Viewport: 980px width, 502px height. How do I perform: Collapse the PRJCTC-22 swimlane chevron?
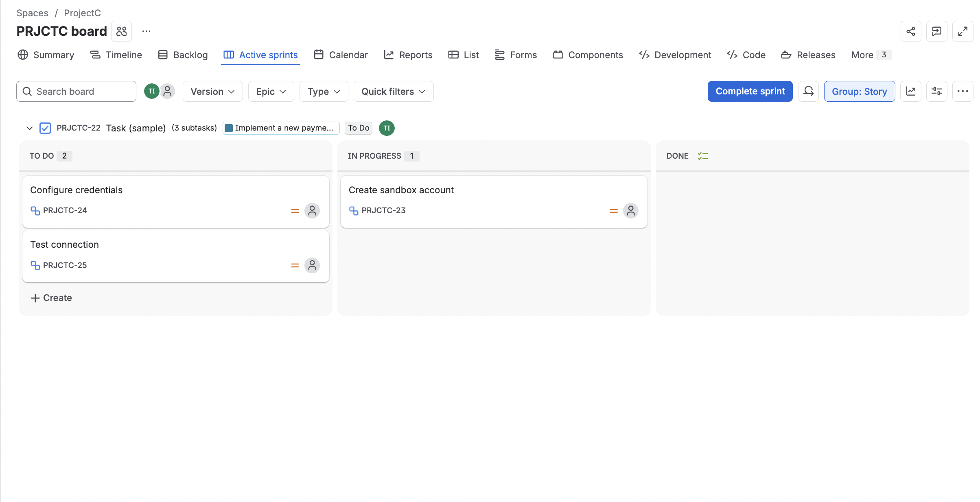pos(29,128)
